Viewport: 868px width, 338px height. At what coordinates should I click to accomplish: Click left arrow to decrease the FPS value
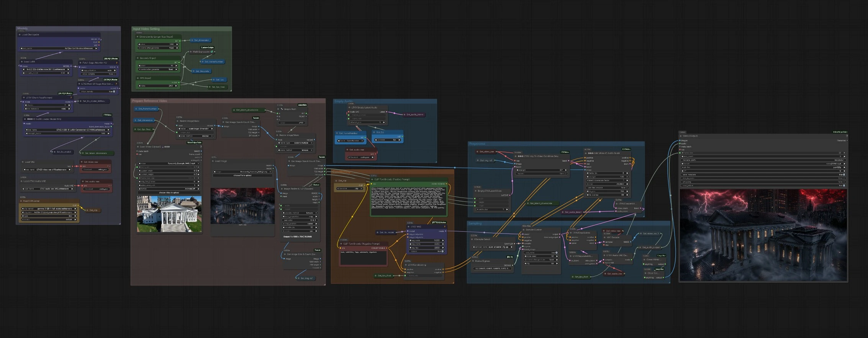[x=139, y=86]
